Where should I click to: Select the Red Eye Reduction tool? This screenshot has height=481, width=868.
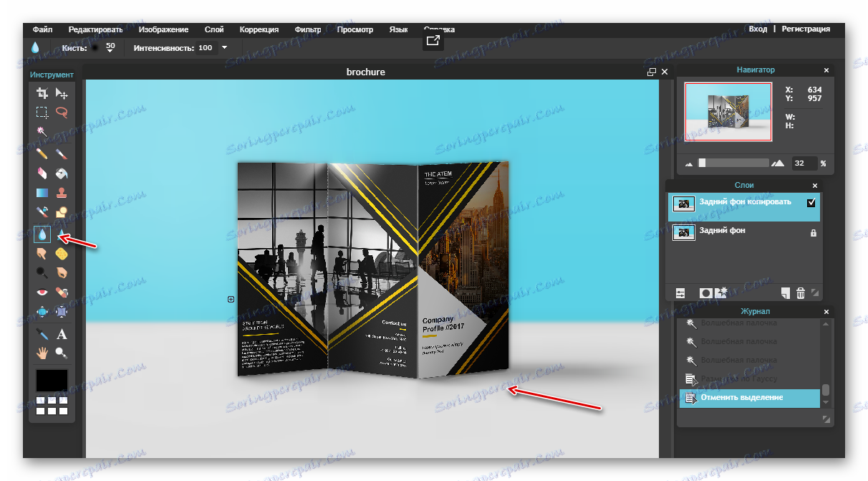[x=42, y=292]
